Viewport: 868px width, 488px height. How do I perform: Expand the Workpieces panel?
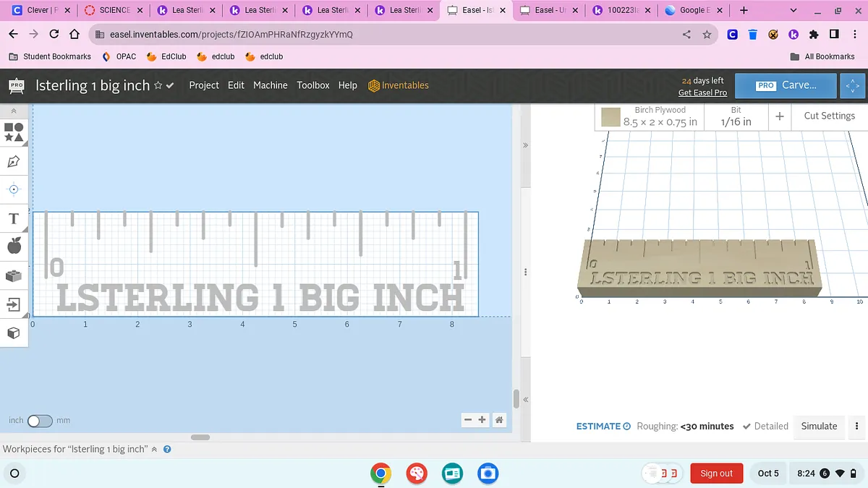154,449
